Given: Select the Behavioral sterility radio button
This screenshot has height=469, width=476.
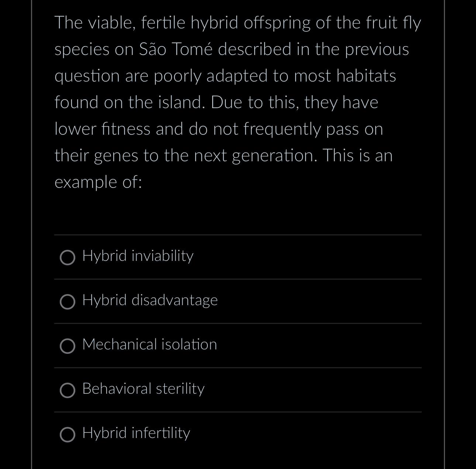Looking at the screenshot, I should coord(68,390).
